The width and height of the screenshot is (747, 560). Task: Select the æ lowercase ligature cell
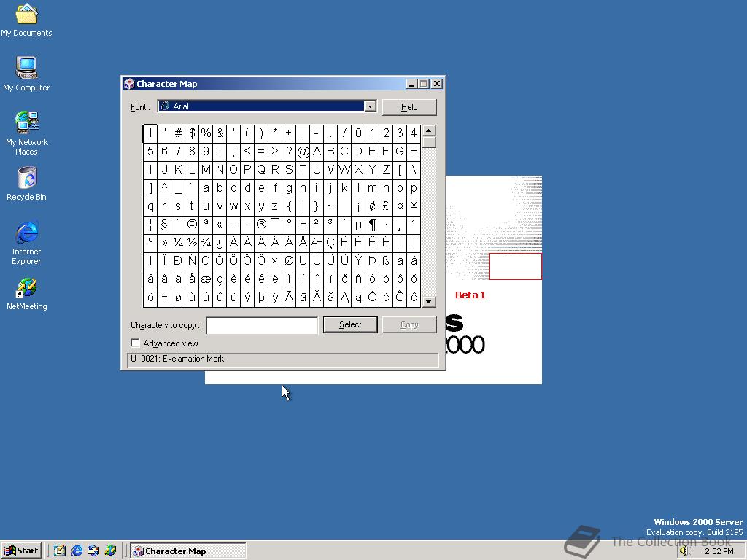coord(206,279)
